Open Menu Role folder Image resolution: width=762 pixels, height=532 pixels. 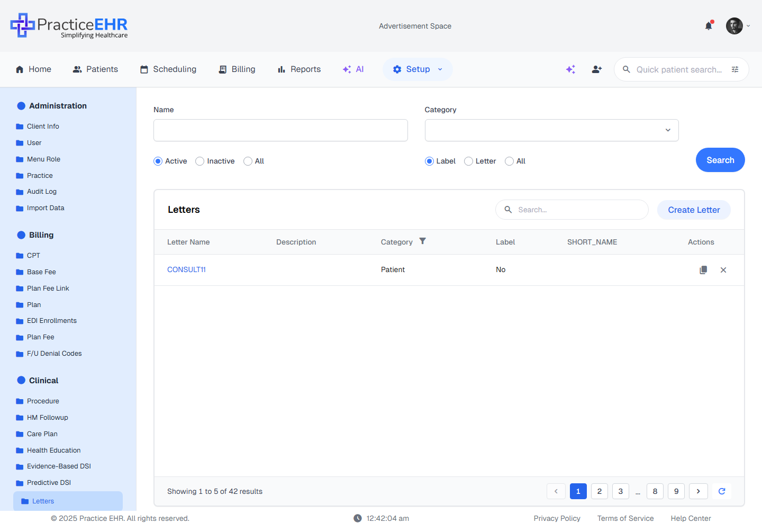(38, 159)
